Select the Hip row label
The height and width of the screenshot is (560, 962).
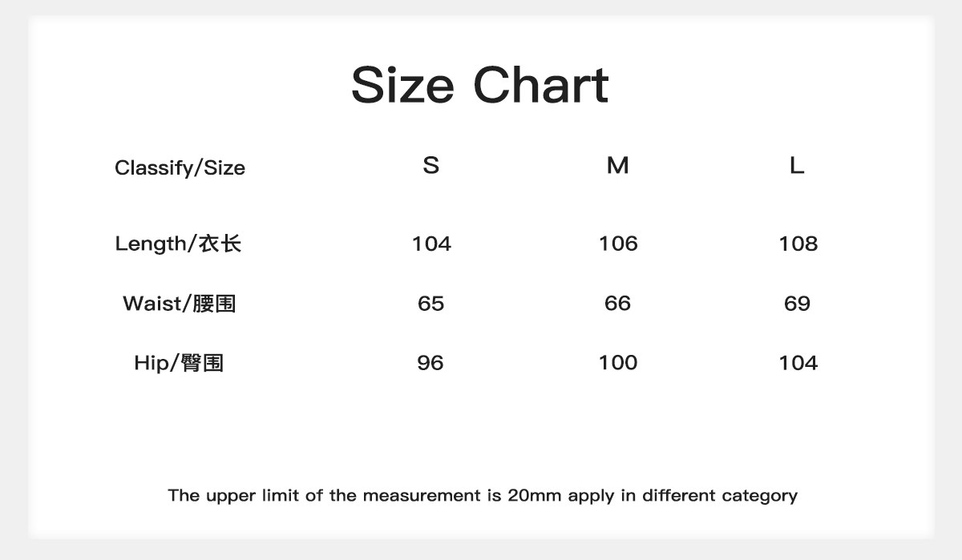pos(179,363)
